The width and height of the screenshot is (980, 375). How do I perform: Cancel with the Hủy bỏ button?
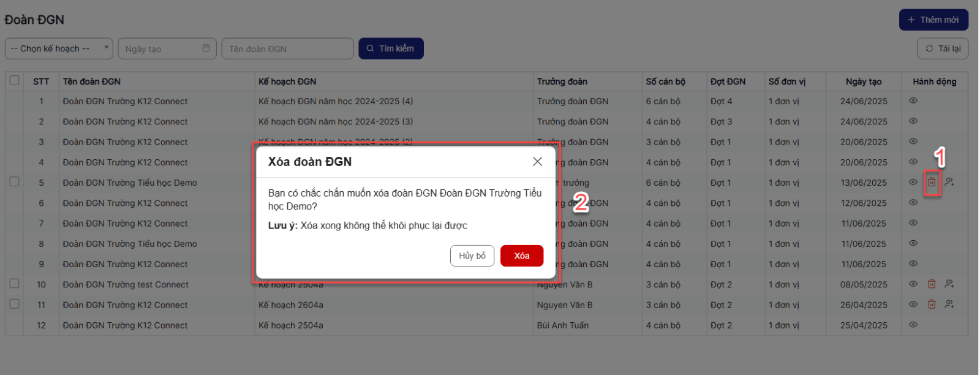[x=472, y=256]
